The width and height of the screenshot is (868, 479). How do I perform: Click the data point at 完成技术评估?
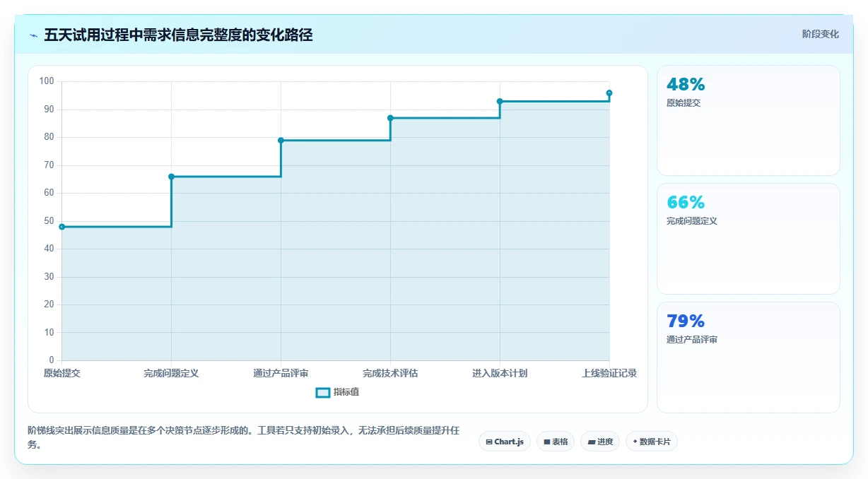click(x=390, y=118)
